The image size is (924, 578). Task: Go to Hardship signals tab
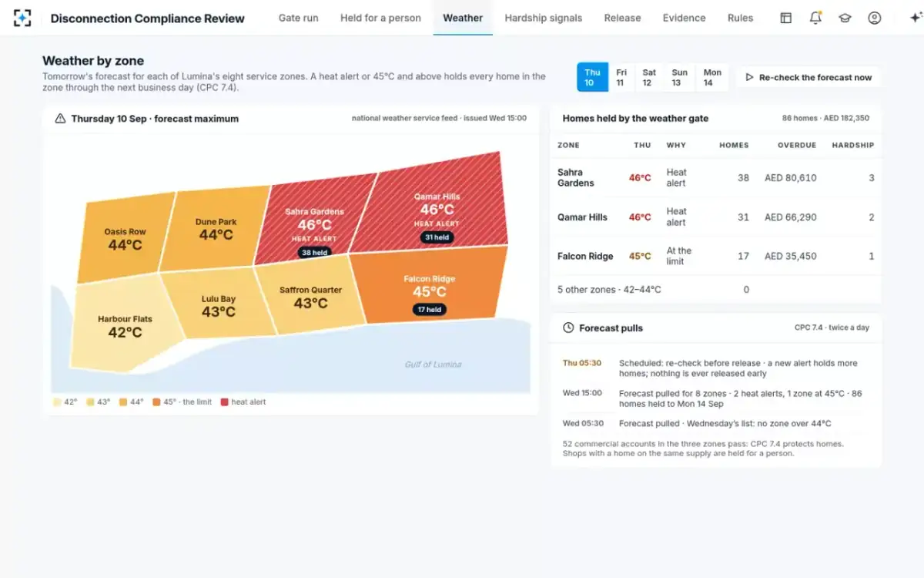click(543, 18)
